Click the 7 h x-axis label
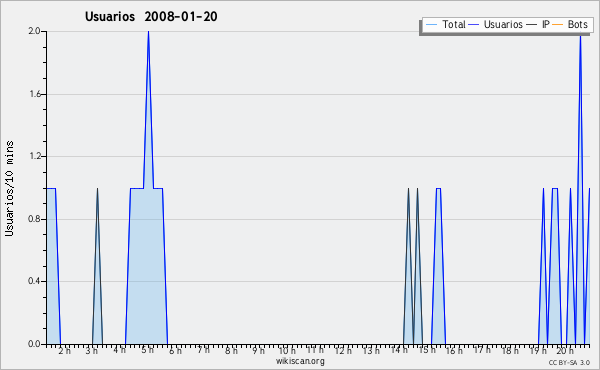Image resolution: width=600 pixels, height=370 pixels. tap(204, 350)
